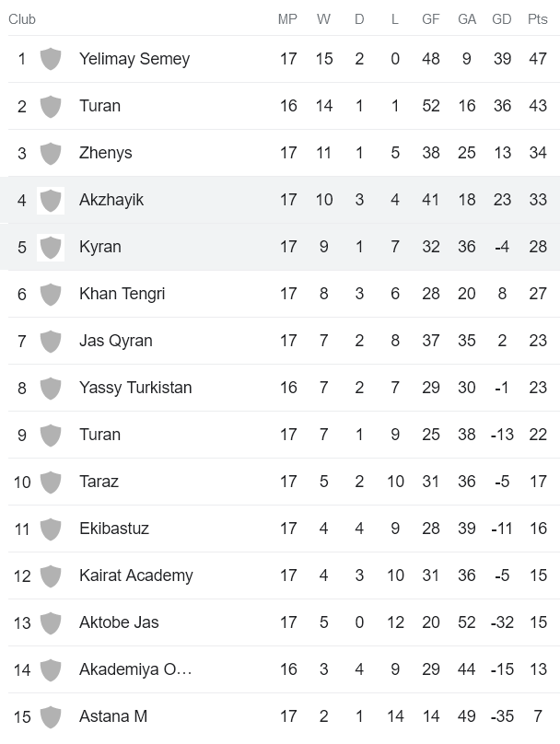Sort standings by the GD column header
The height and width of the screenshot is (744, 560).
click(502, 19)
